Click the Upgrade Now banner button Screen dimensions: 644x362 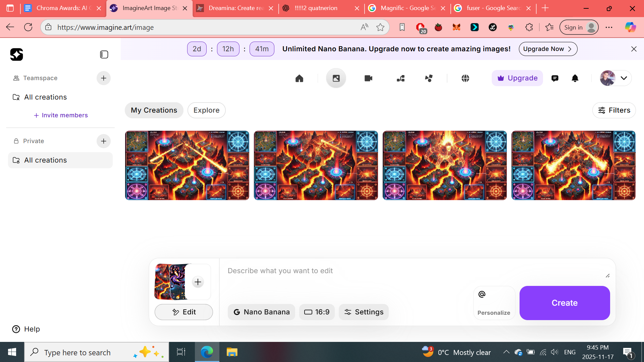548,49
